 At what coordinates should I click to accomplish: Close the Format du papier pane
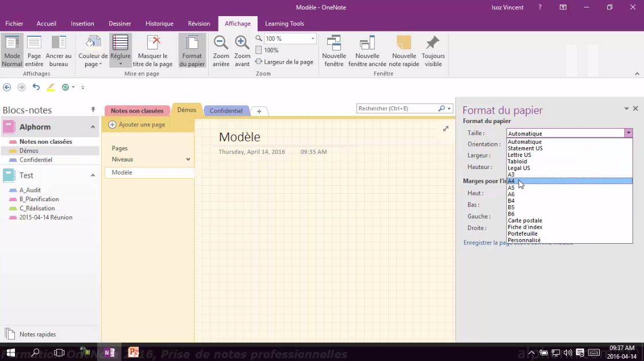tap(635, 109)
